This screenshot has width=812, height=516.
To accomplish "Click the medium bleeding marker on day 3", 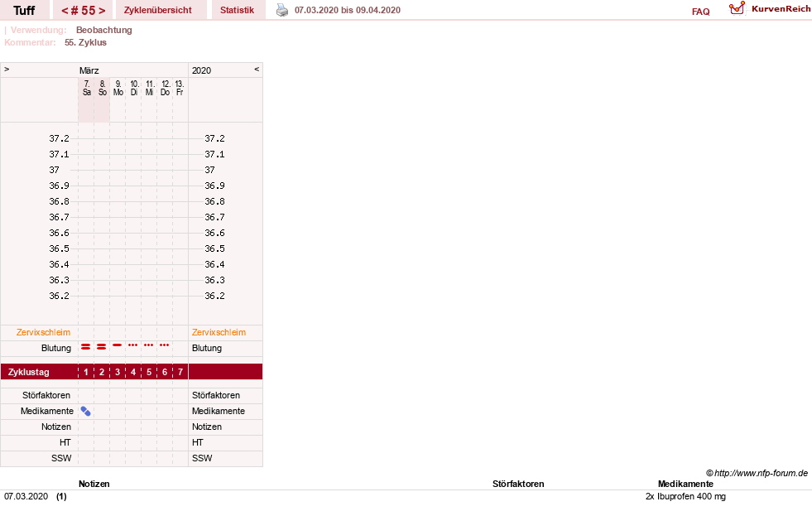I will click(x=118, y=345).
